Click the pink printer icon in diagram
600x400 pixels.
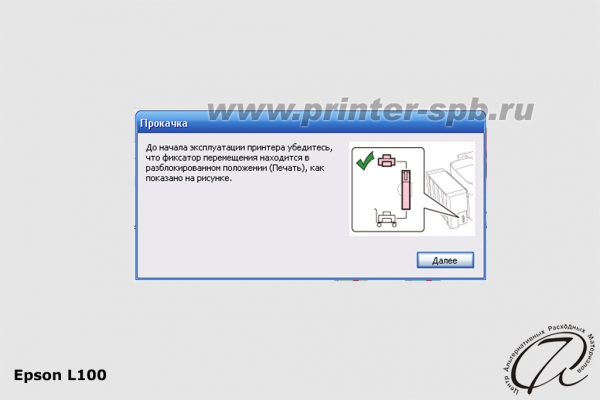(x=386, y=161)
